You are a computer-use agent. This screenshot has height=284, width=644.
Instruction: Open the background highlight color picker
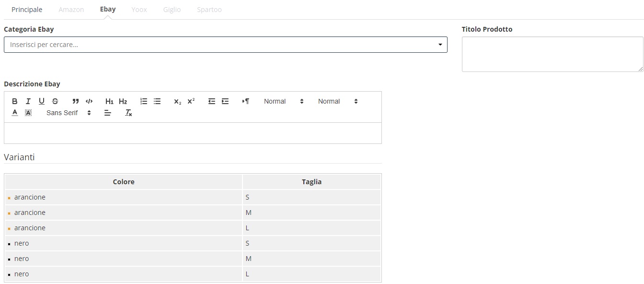(x=28, y=113)
